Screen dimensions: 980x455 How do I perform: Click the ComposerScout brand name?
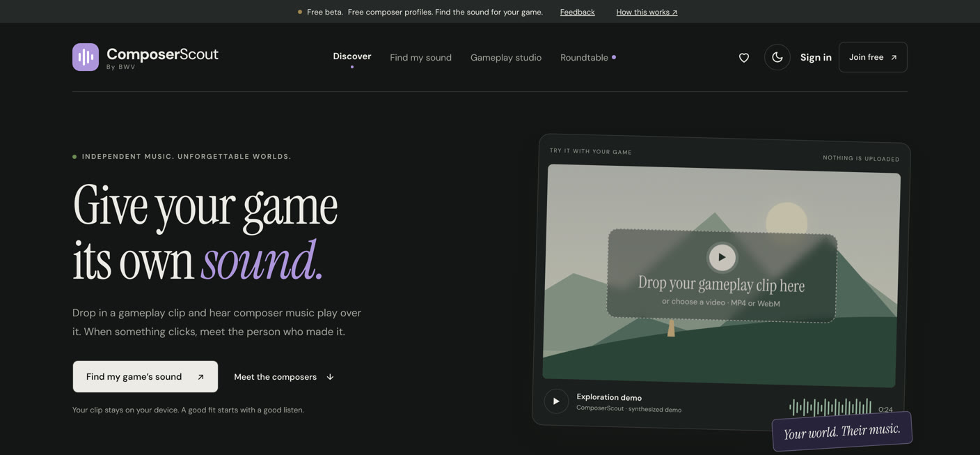point(162,54)
